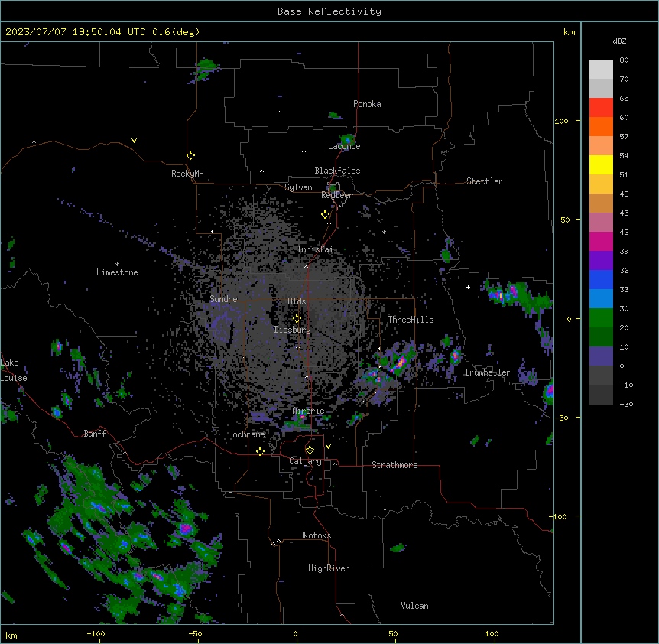The height and width of the screenshot is (644, 659).
Task: Click the -100 tick label on vertical axis
Action: 559,516
